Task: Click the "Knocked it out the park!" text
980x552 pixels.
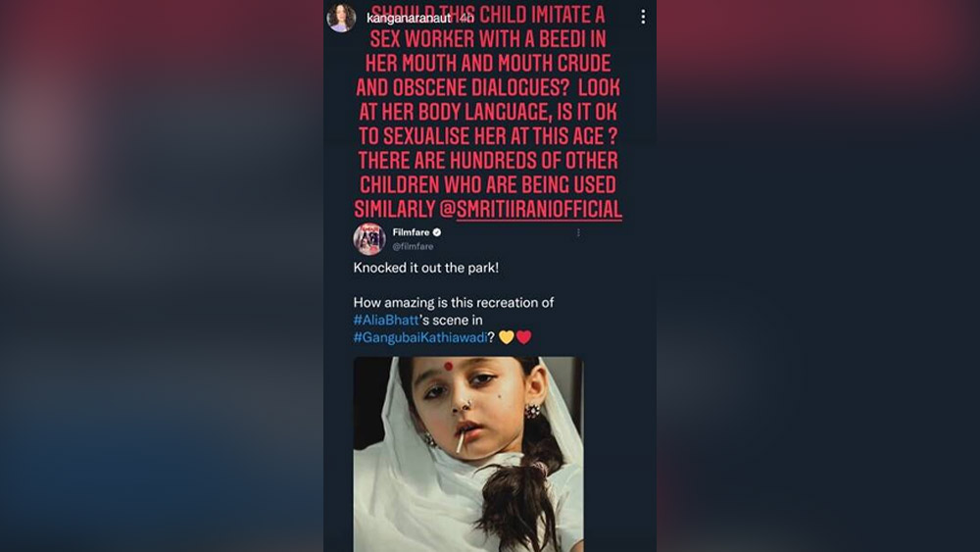Action: click(x=425, y=268)
